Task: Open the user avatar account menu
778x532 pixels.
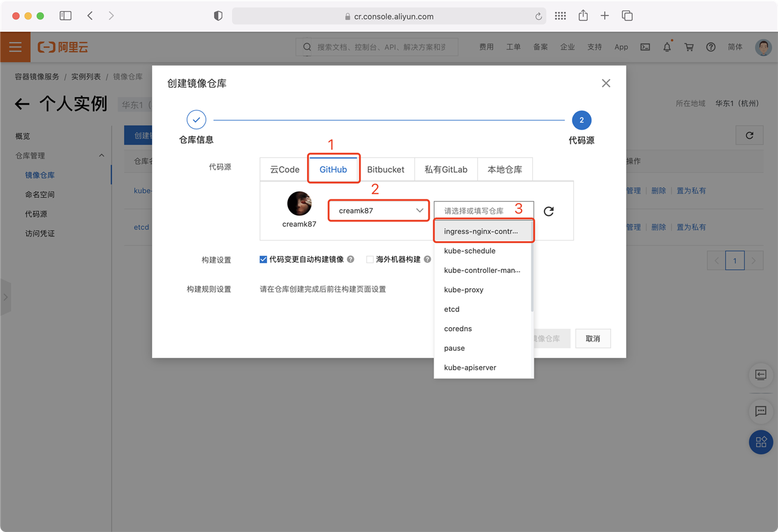Action: pos(763,47)
